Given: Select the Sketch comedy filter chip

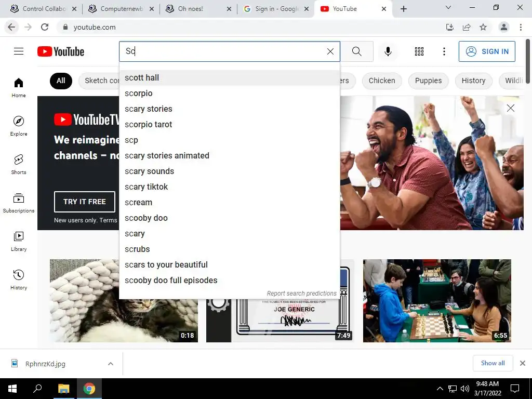Looking at the screenshot, I should (99, 81).
